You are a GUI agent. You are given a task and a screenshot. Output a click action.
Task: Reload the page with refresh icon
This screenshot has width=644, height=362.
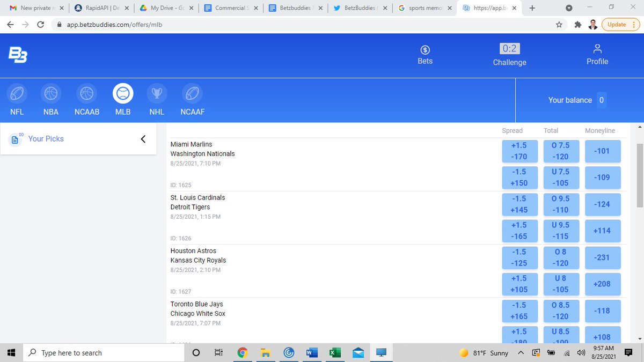(x=41, y=25)
